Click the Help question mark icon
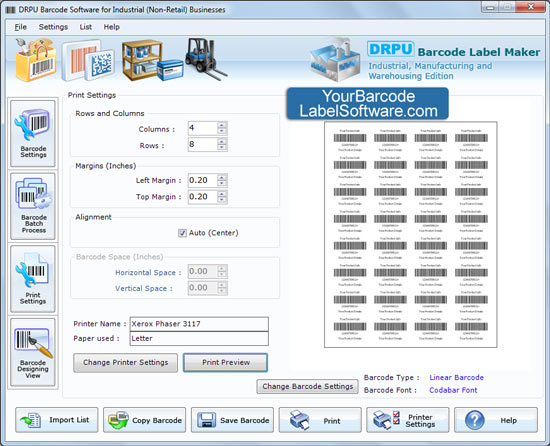The width and height of the screenshot is (550, 446). coord(475,420)
